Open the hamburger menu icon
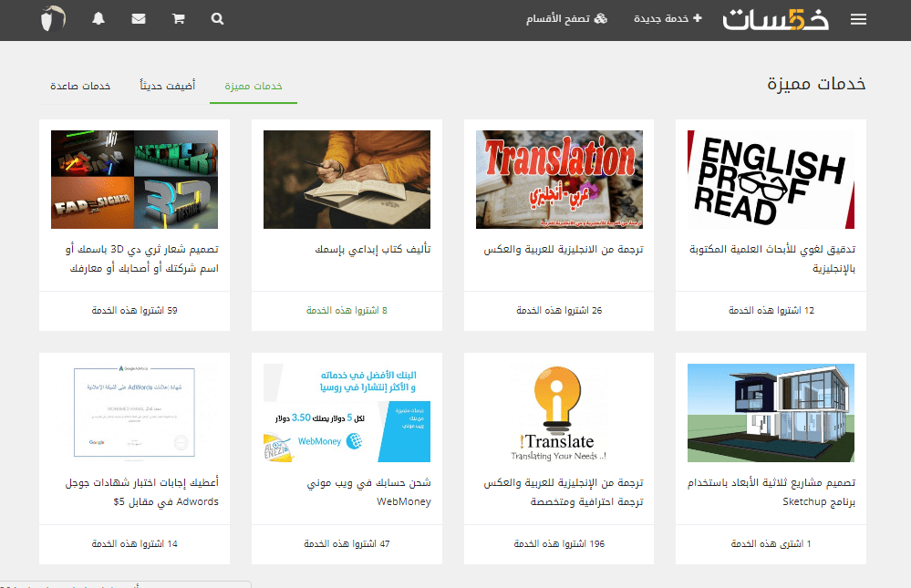Screen dimensions: 911x588 [858, 19]
